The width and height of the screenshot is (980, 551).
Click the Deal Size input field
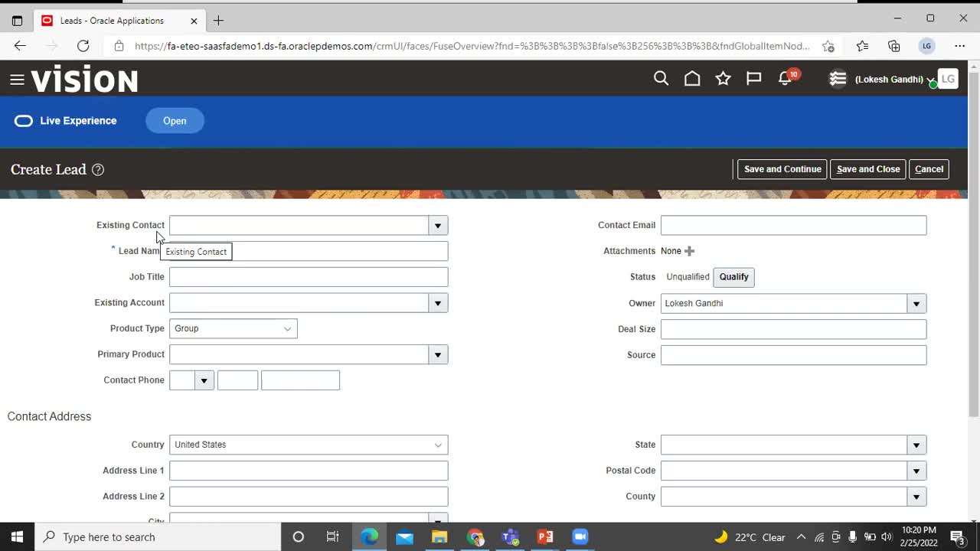(x=793, y=329)
